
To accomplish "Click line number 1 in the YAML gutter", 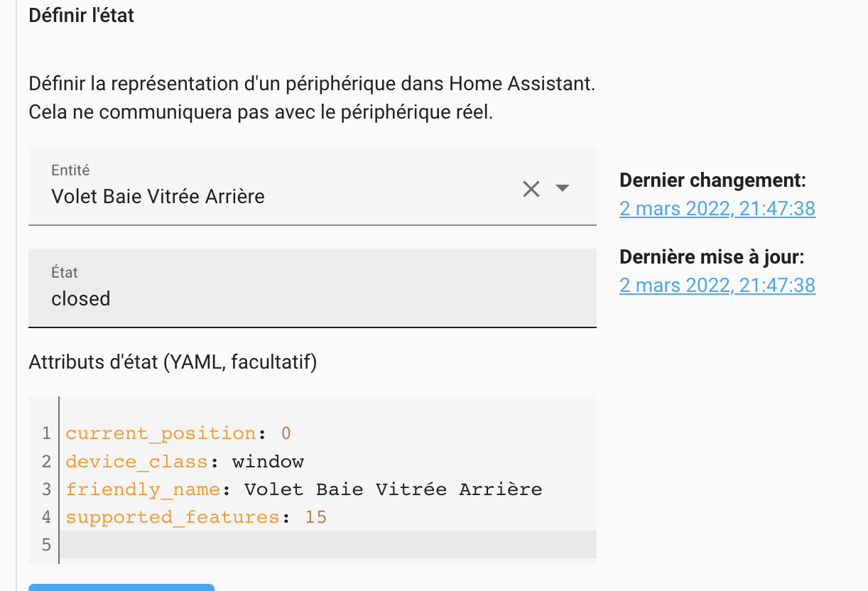I will pyautogui.click(x=45, y=433).
